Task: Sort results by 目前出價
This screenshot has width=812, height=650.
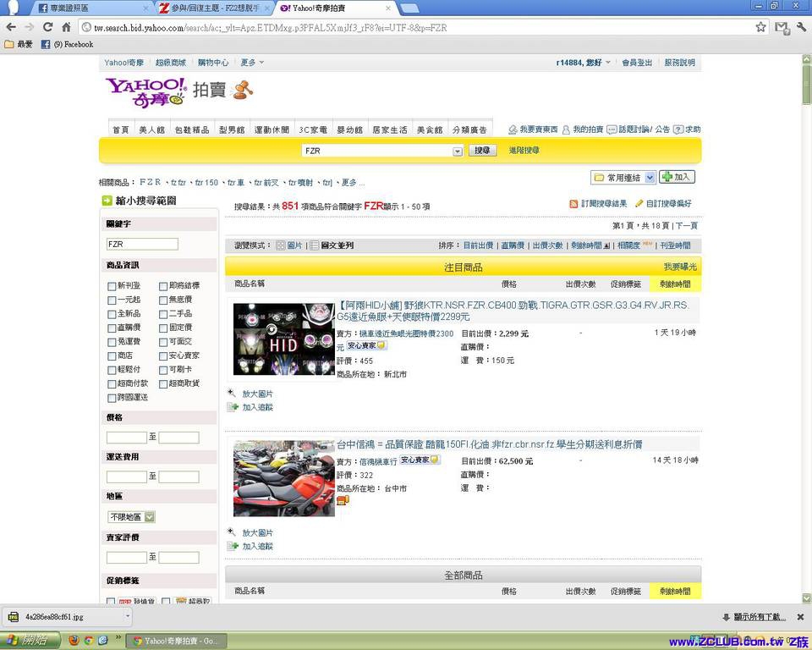Action: pyautogui.click(x=478, y=245)
